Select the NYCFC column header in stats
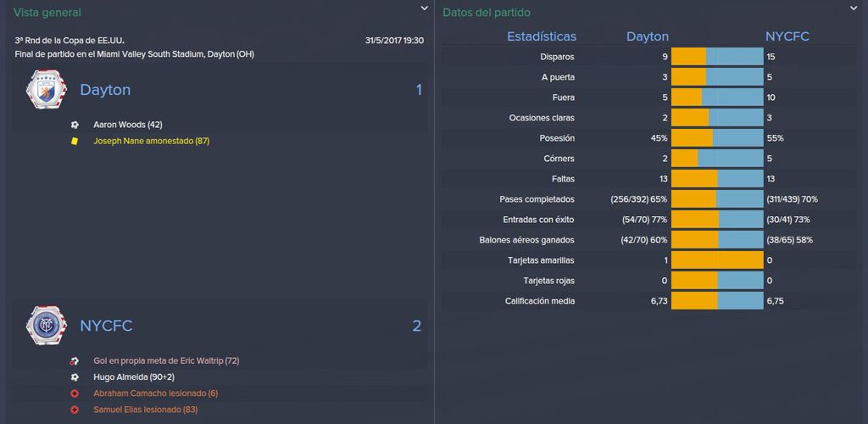Screen dimensions: 868x424 pos(787,36)
